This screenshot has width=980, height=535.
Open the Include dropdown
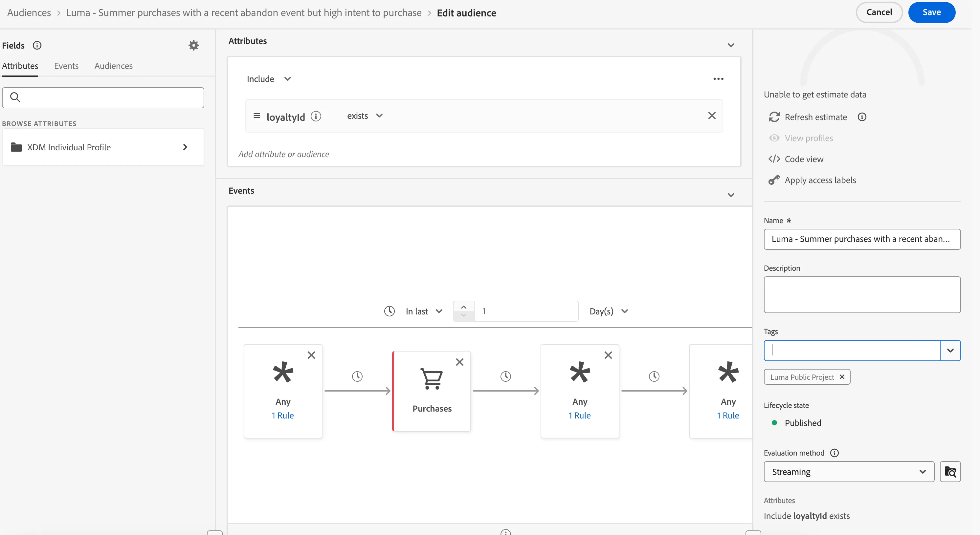269,79
